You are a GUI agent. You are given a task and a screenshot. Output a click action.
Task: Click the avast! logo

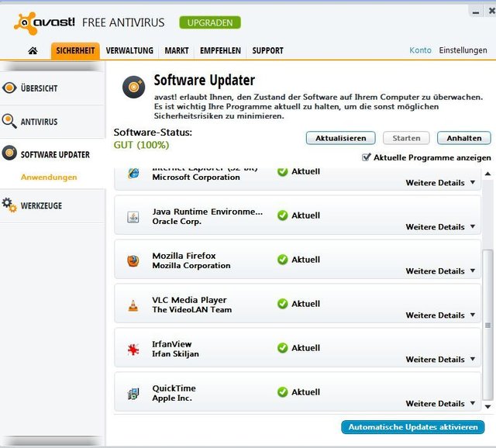44,22
